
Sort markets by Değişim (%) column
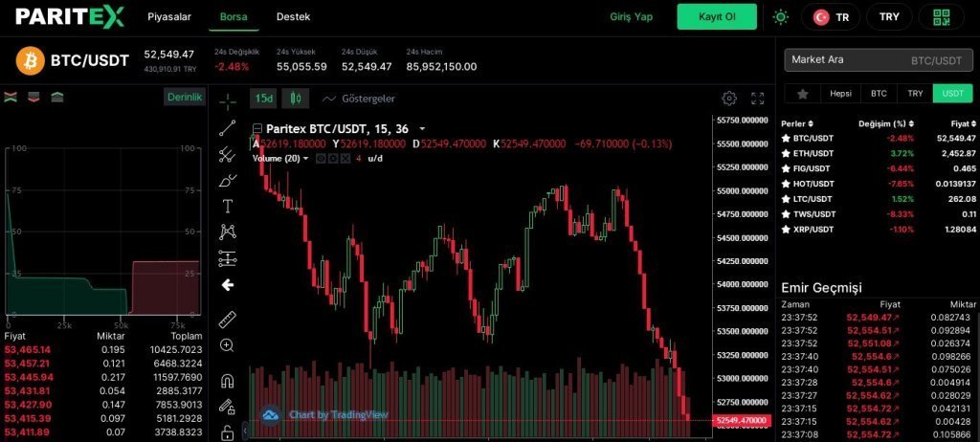pyautogui.click(x=886, y=123)
